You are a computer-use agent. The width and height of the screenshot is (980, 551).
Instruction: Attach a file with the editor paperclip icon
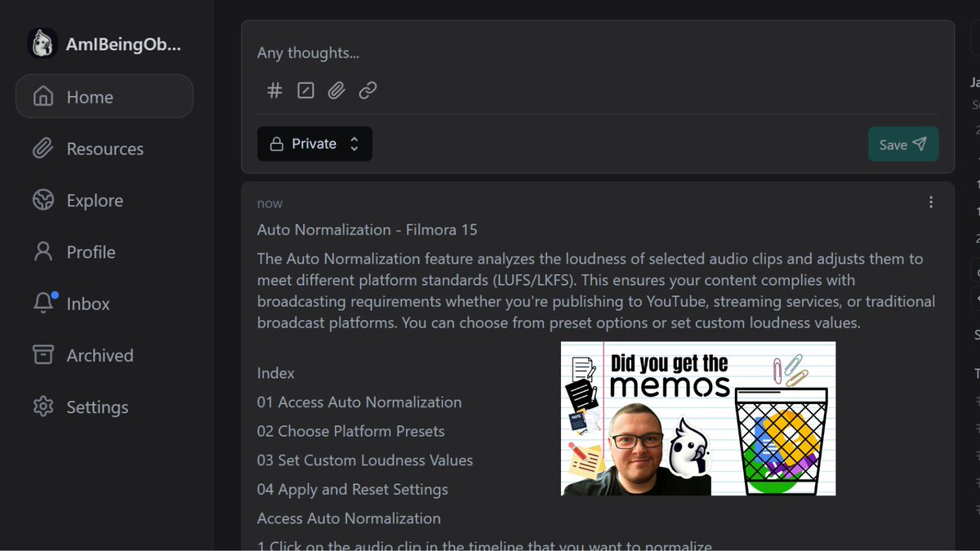(336, 91)
